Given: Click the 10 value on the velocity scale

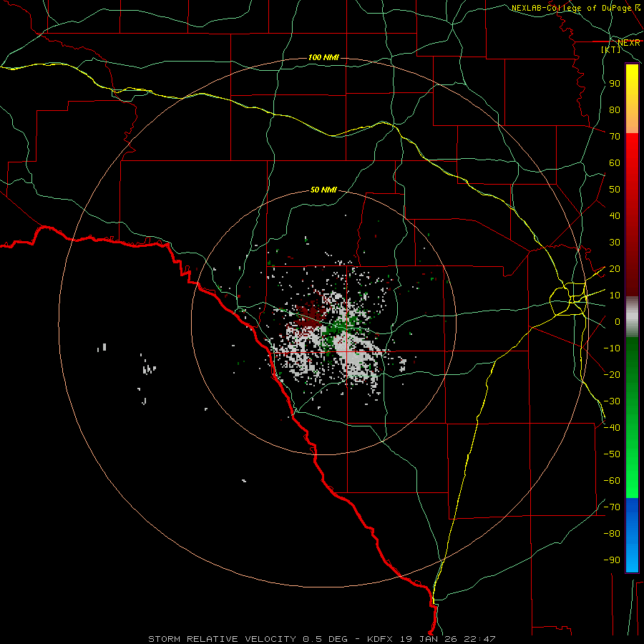Looking at the screenshot, I should (615, 296).
